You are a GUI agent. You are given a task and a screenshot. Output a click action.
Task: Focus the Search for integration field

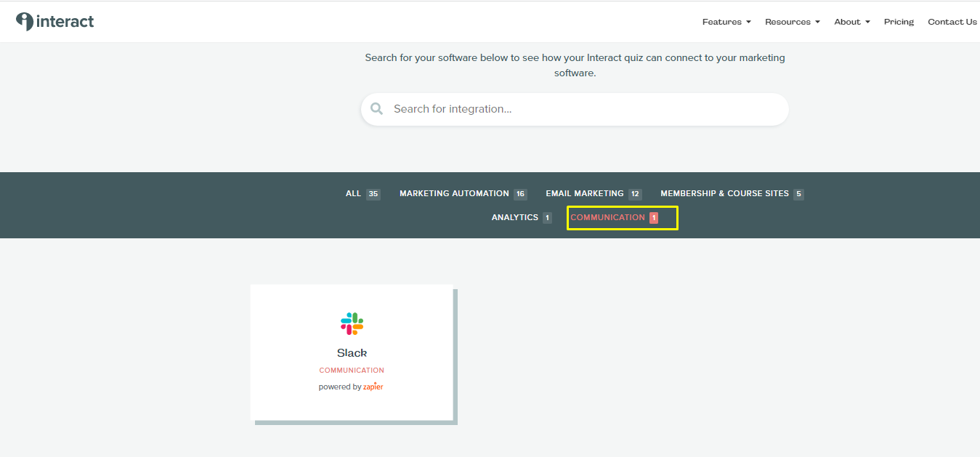coord(575,109)
